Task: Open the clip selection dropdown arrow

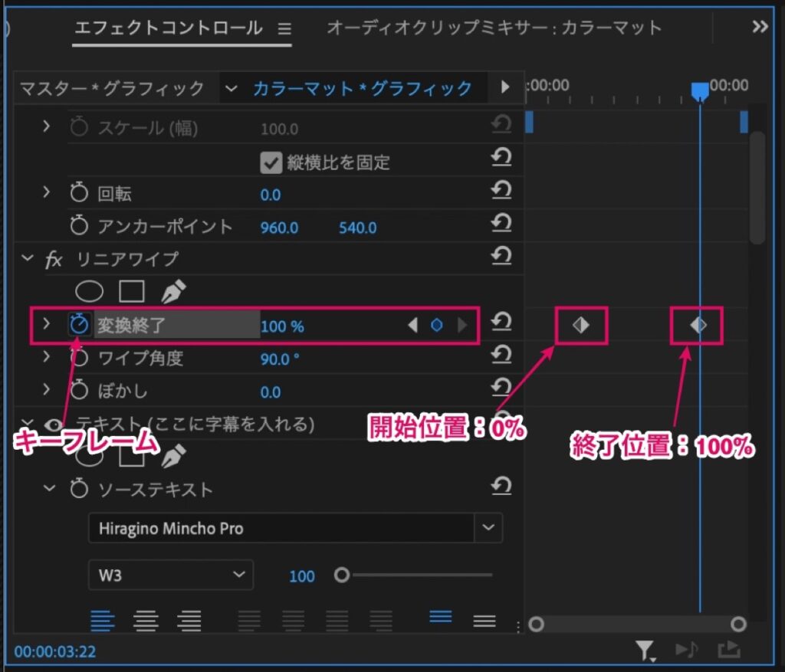Action: pos(231,89)
